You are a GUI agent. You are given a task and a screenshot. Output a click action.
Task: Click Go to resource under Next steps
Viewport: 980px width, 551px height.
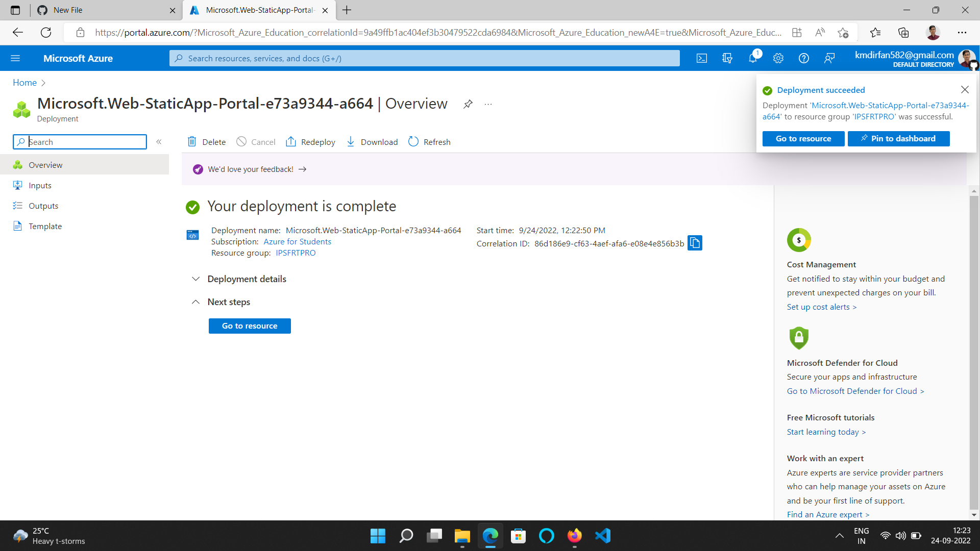click(250, 326)
